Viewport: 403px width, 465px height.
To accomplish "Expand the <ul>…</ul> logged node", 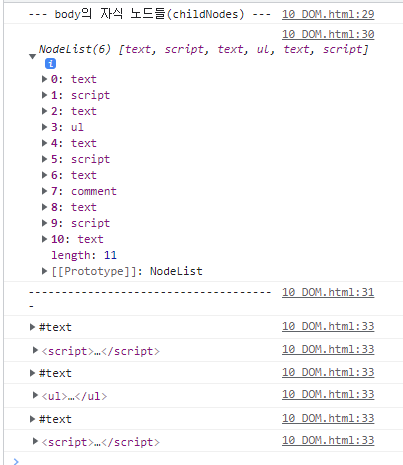I will click(35, 396).
